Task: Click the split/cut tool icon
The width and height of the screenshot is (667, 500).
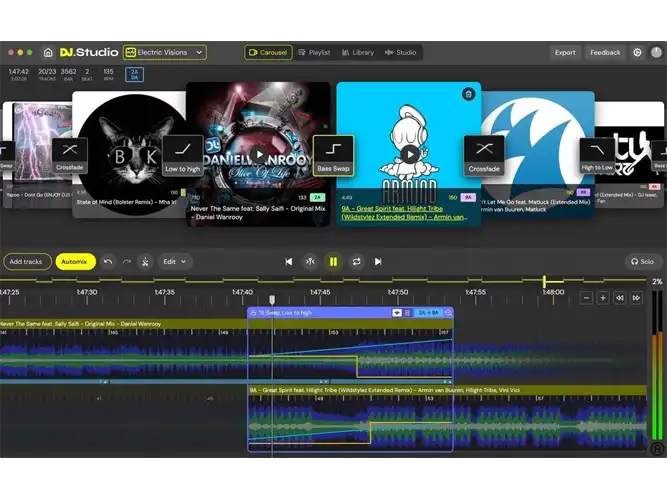Action: (145, 262)
